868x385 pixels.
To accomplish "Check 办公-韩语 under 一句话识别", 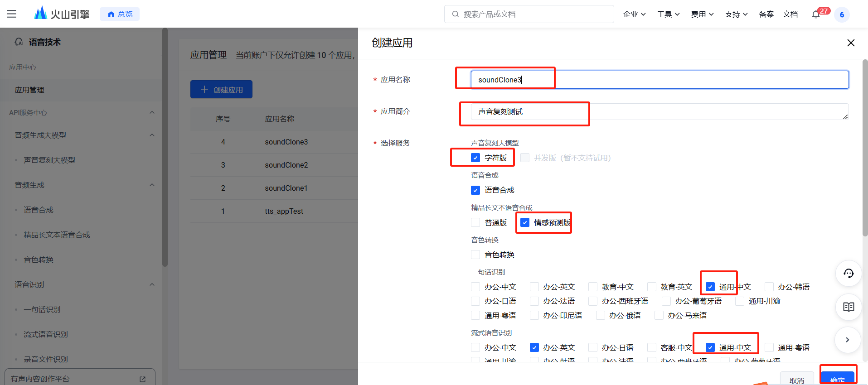I will tap(769, 287).
